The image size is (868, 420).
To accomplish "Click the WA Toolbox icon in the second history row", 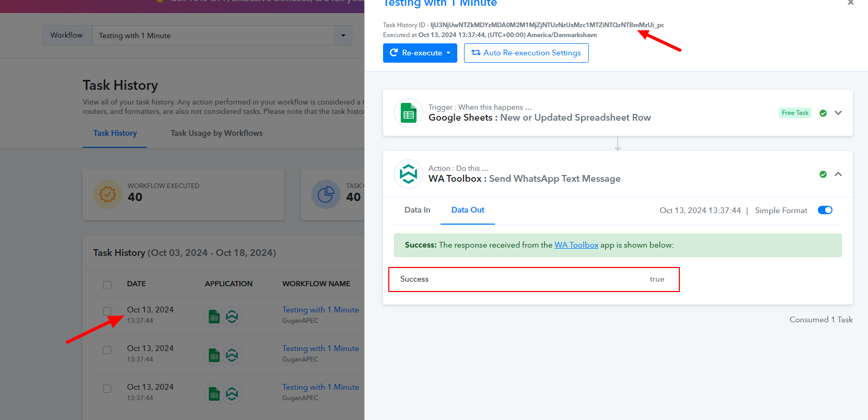I will [232, 355].
